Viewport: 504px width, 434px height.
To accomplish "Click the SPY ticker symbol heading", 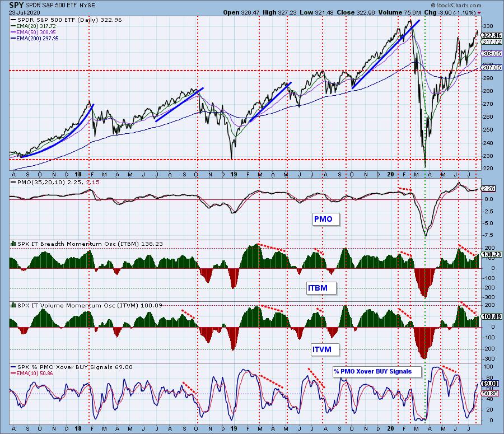I will coord(16,5).
